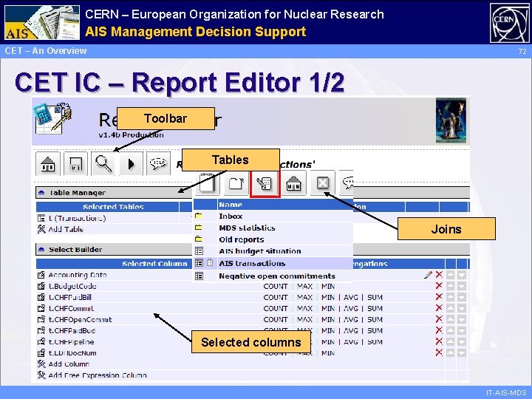Click the Name header in the report list

[x=231, y=205]
